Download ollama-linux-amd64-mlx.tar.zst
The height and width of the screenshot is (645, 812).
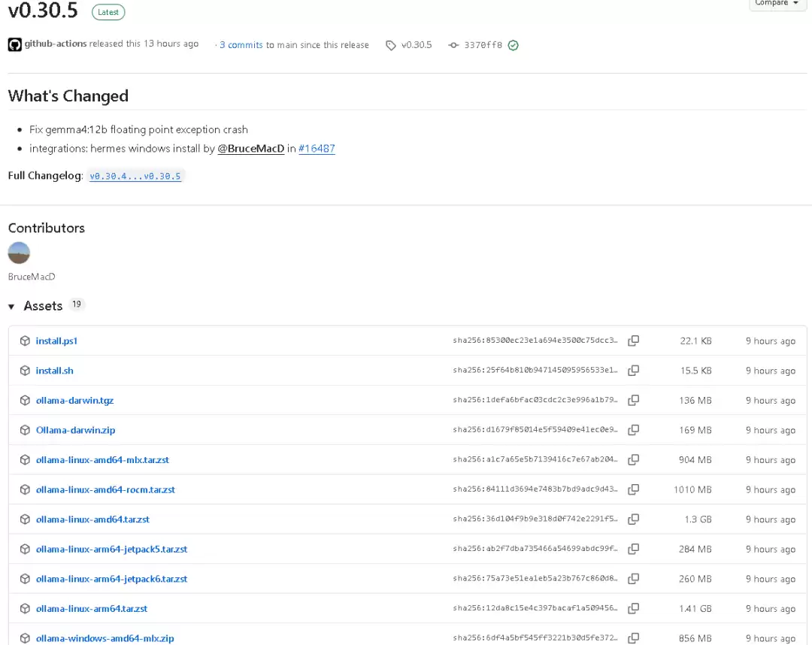tap(102, 459)
